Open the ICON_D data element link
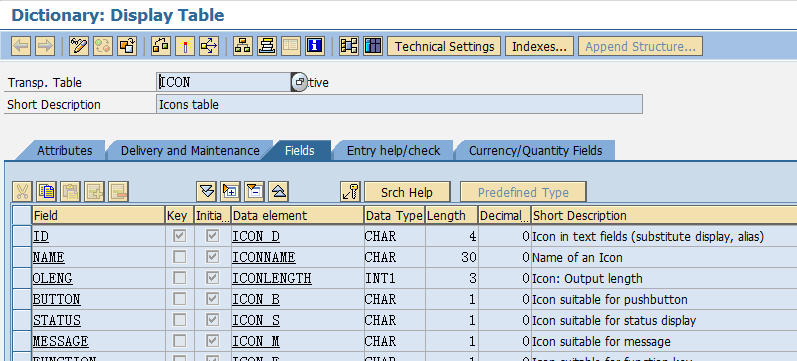The image size is (797, 361). [x=256, y=236]
